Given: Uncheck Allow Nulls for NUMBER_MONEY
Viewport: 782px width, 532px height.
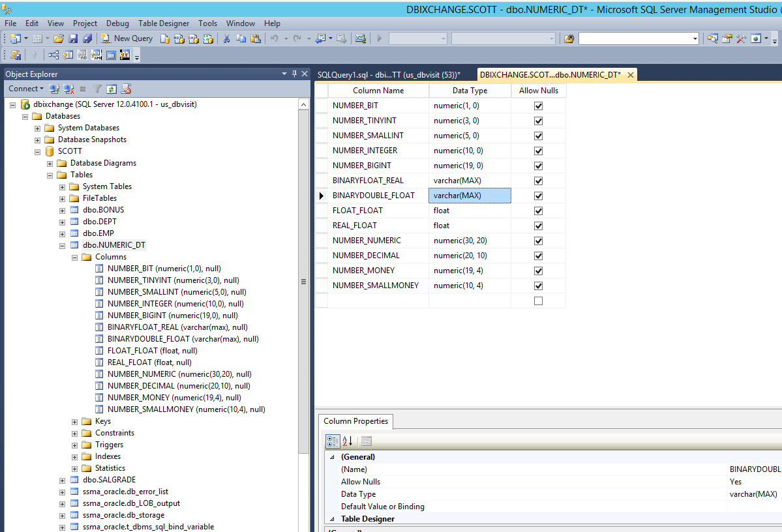Looking at the screenshot, I should (538, 271).
